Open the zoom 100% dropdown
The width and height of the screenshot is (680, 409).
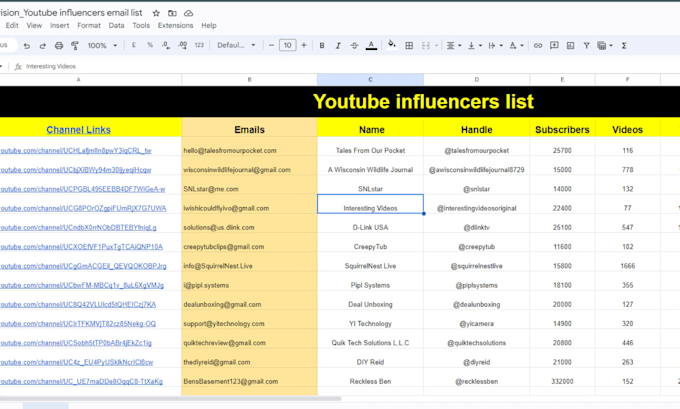(x=102, y=46)
